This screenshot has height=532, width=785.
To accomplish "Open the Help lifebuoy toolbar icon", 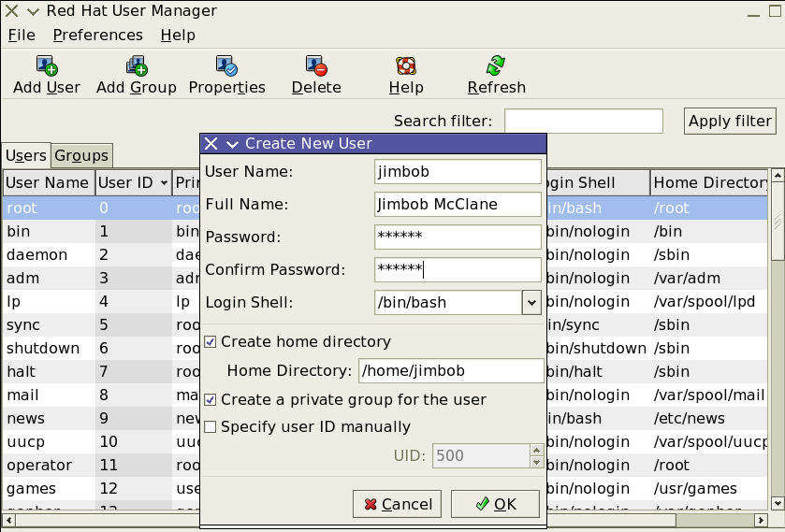I will (406, 65).
